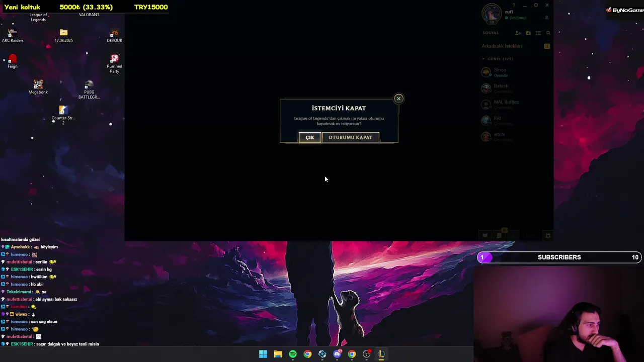Click the new folder icon in Sosyal
This screenshot has width=644, height=362.
click(x=528, y=33)
